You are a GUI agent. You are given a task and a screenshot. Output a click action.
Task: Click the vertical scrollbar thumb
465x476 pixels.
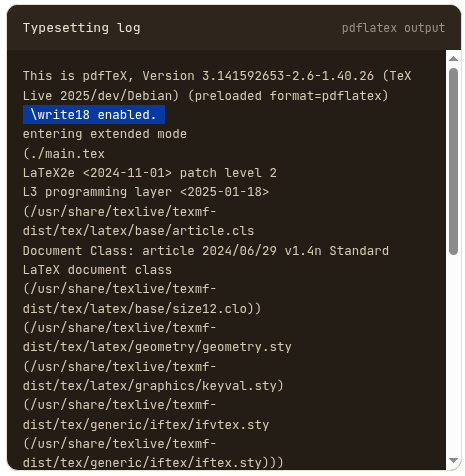453,161
